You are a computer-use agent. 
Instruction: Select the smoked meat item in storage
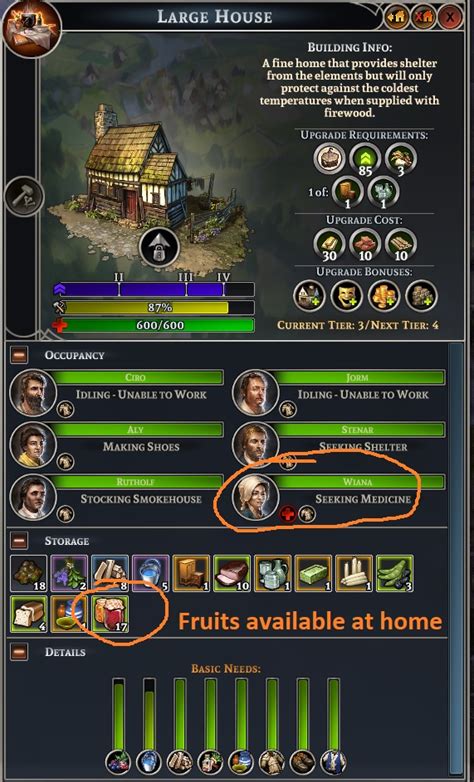(x=233, y=574)
